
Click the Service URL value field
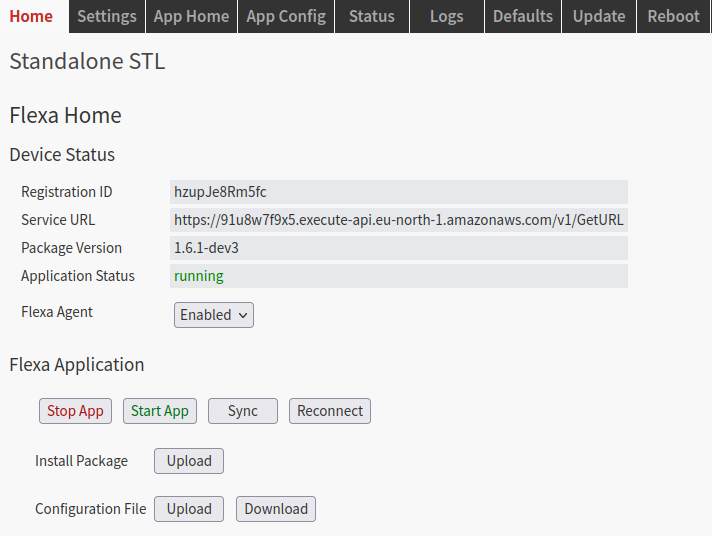point(399,220)
